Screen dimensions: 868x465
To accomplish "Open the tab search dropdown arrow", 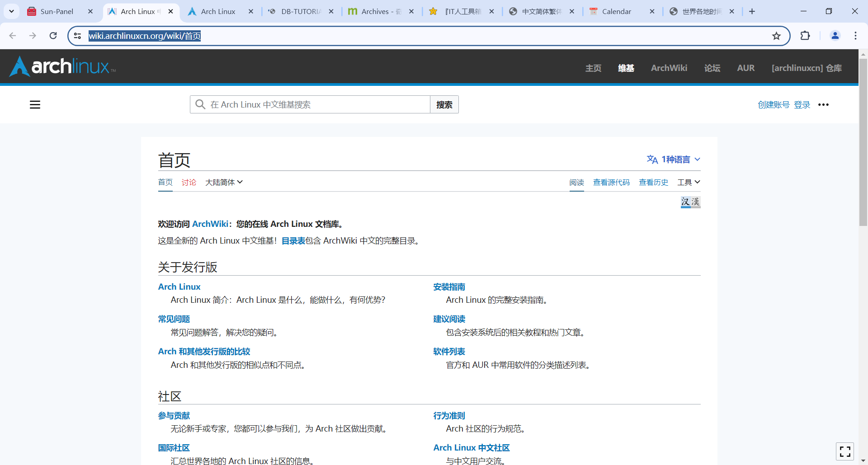I will click(x=11, y=11).
